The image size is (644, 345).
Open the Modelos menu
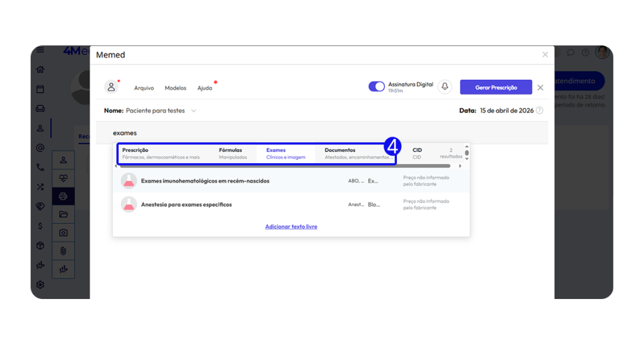[175, 88]
